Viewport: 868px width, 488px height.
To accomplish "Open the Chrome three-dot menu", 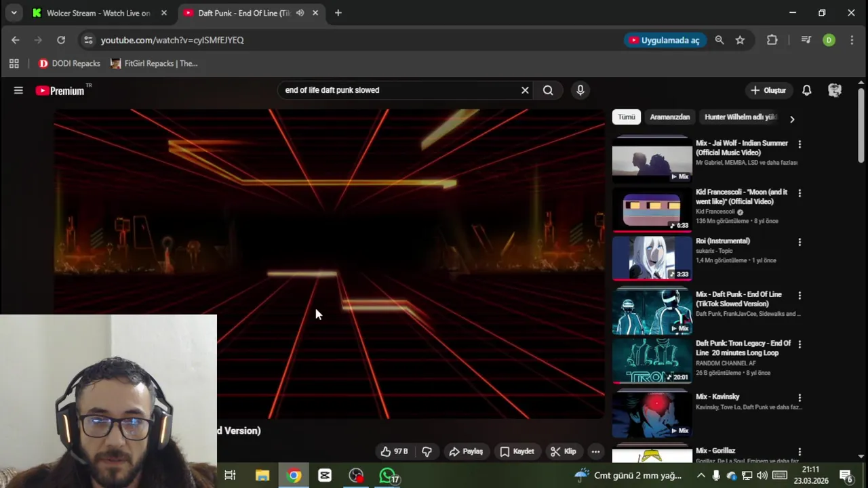I will (x=852, y=40).
